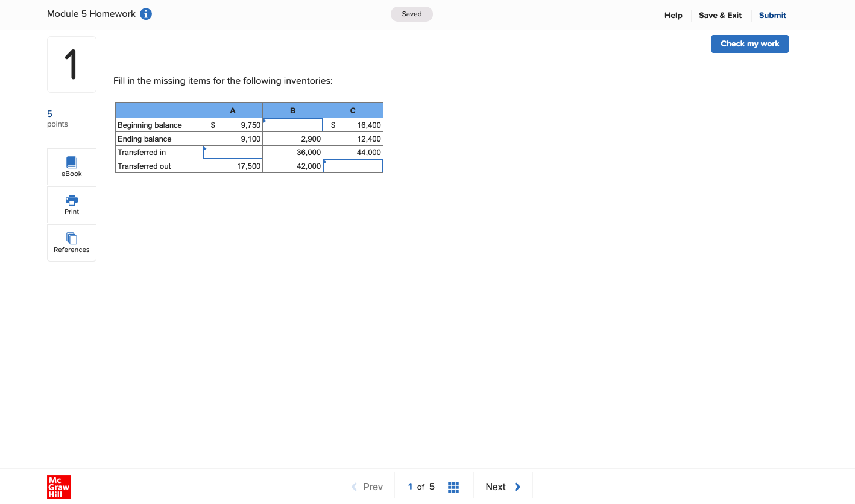Click the McGraw Hill logo

tap(58, 487)
